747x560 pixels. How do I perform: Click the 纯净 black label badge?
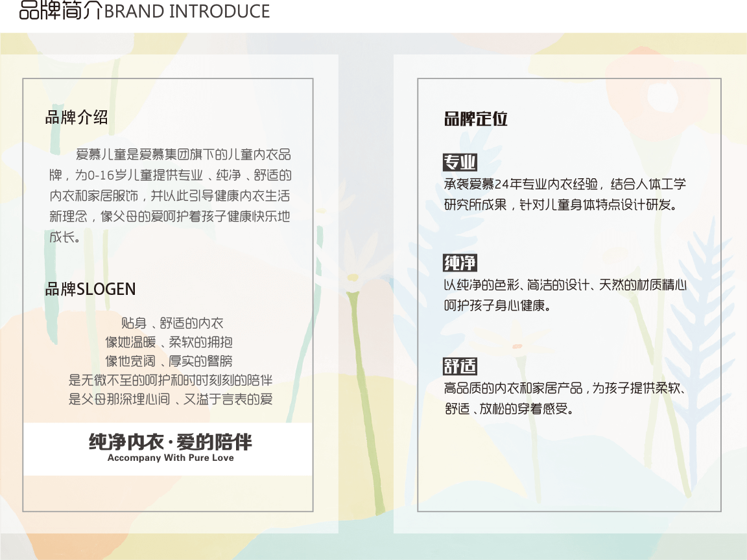[x=460, y=262]
